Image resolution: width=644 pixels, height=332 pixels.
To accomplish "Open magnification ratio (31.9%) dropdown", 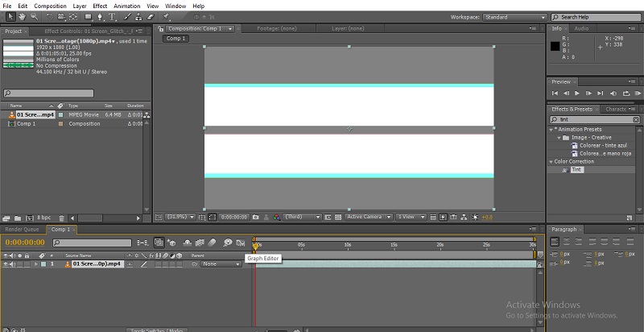I will point(180,217).
